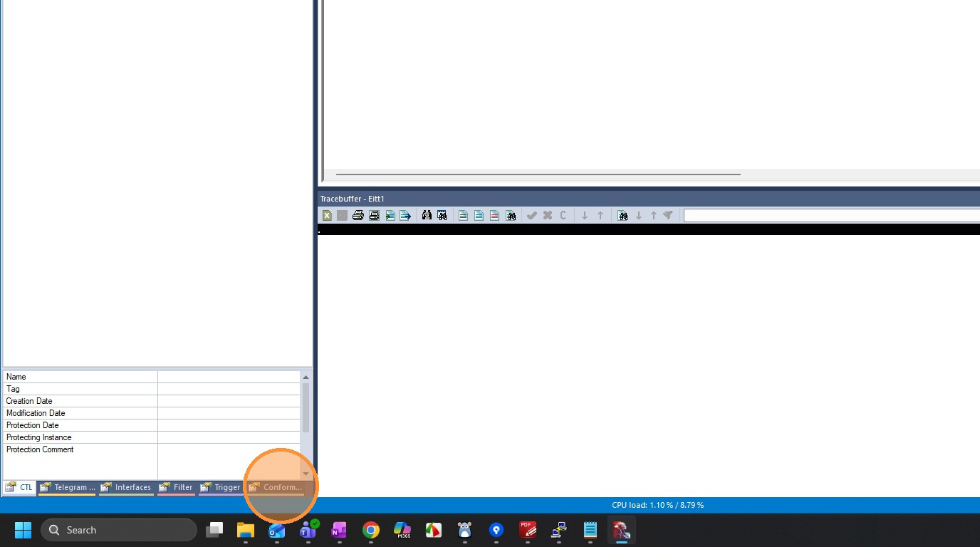The height and width of the screenshot is (547, 980).
Task: Select the Interfaces tab
Action: [x=126, y=487]
